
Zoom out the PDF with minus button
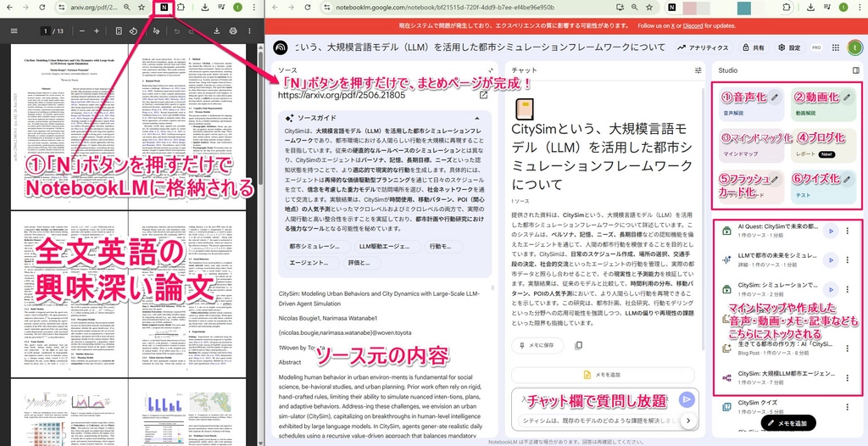point(82,31)
